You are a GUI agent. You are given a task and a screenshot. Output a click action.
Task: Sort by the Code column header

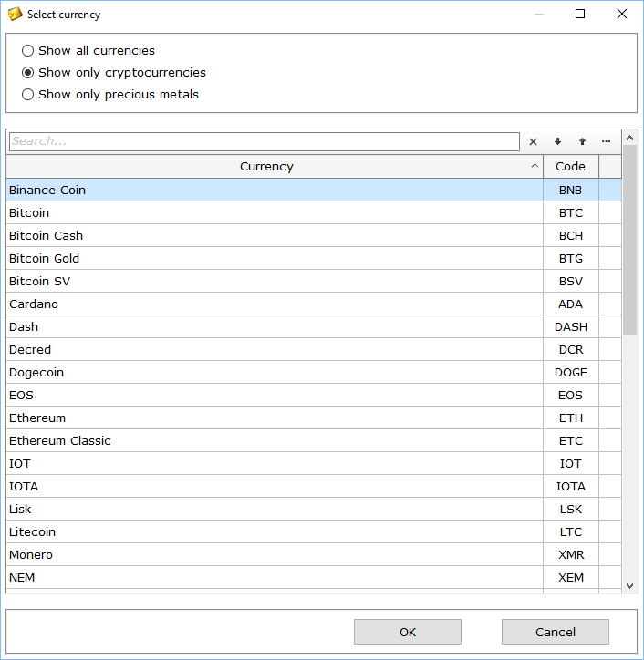pyautogui.click(x=571, y=166)
